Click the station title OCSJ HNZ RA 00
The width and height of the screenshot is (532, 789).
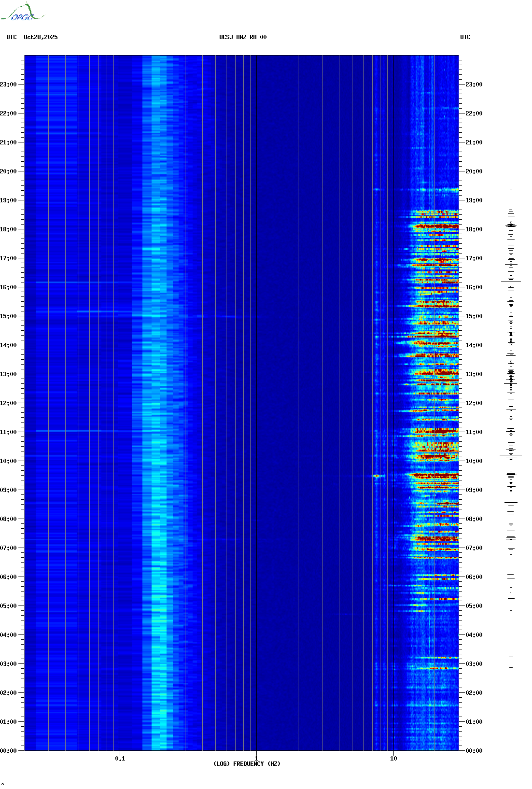pyautogui.click(x=242, y=37)
